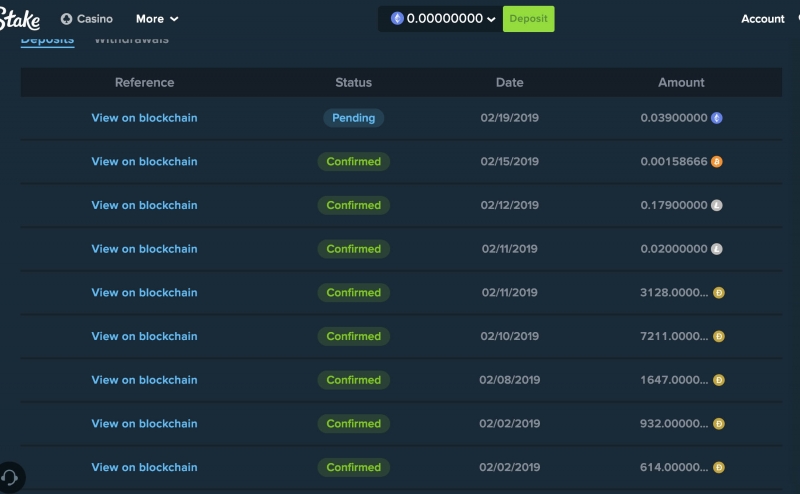Click Litecoin coin icon beside 0.17900000
800x494 pixels.
coord(717,205)
